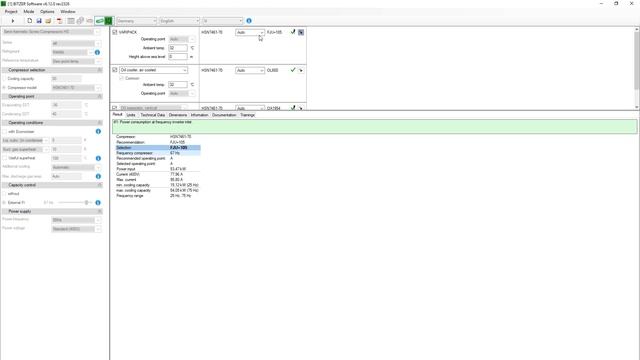The width and height of the screenshot is (640, 360).
Task: Select the External FI radio option
Action: tap(4, 202)
